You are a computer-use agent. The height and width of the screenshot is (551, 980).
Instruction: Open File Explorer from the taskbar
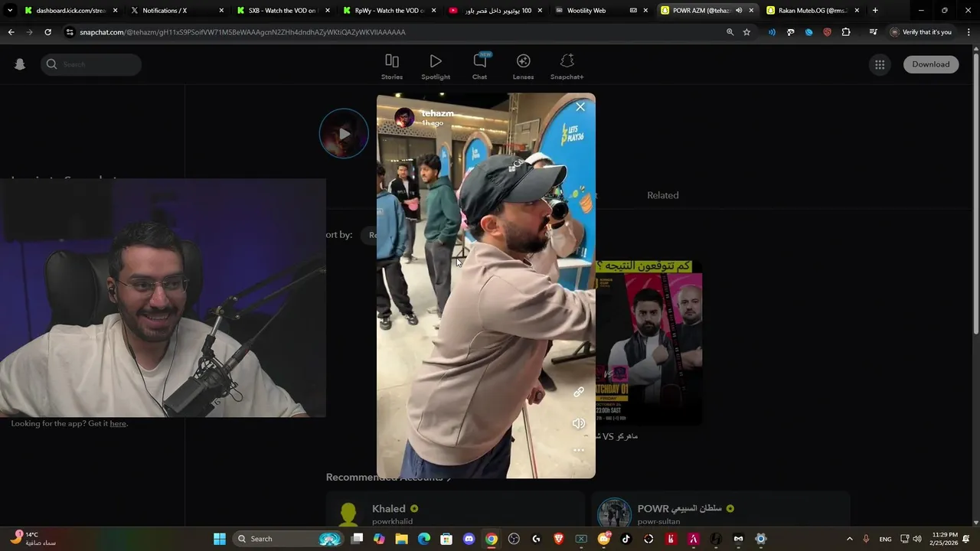(x=401, y=539)
